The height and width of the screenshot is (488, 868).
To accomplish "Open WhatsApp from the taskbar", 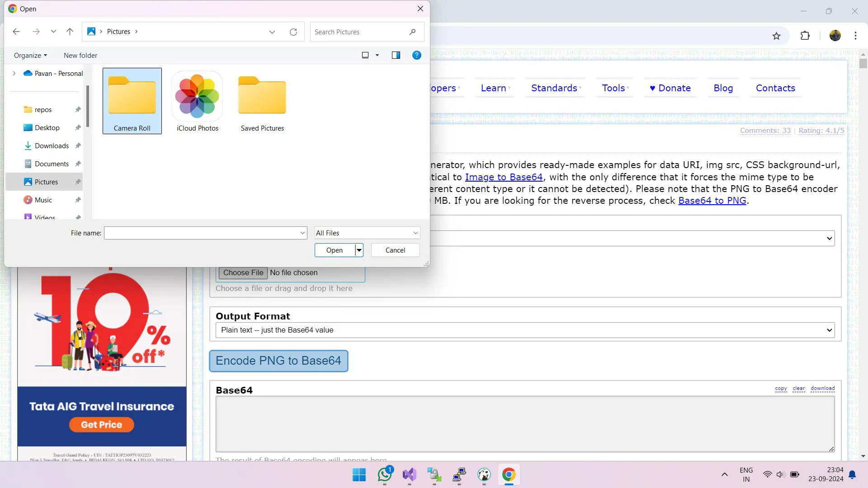I will [x=385, y=475].
